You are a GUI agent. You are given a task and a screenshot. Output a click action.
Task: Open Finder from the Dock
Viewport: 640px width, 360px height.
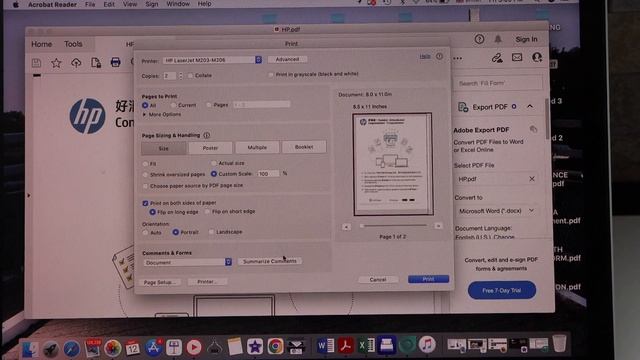point(30,349)
